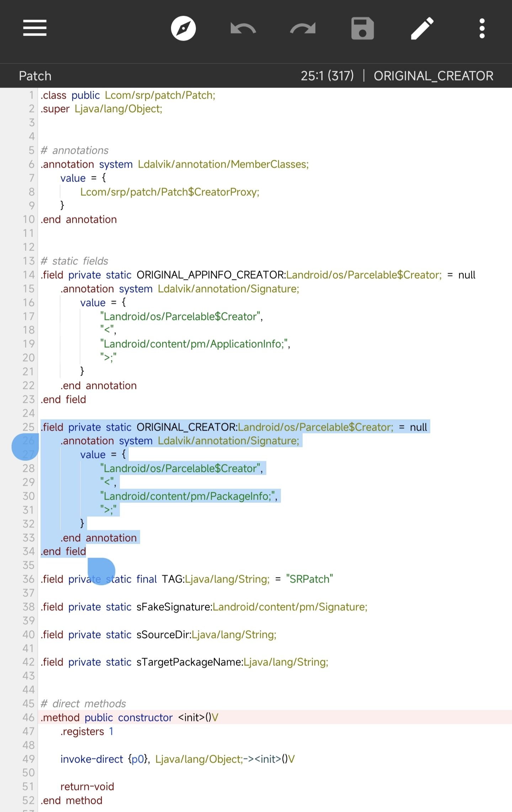The height and width of the screenshot is (812, 512).
Task: Click the MemberClasses annotation line
Action: (175, 164)
